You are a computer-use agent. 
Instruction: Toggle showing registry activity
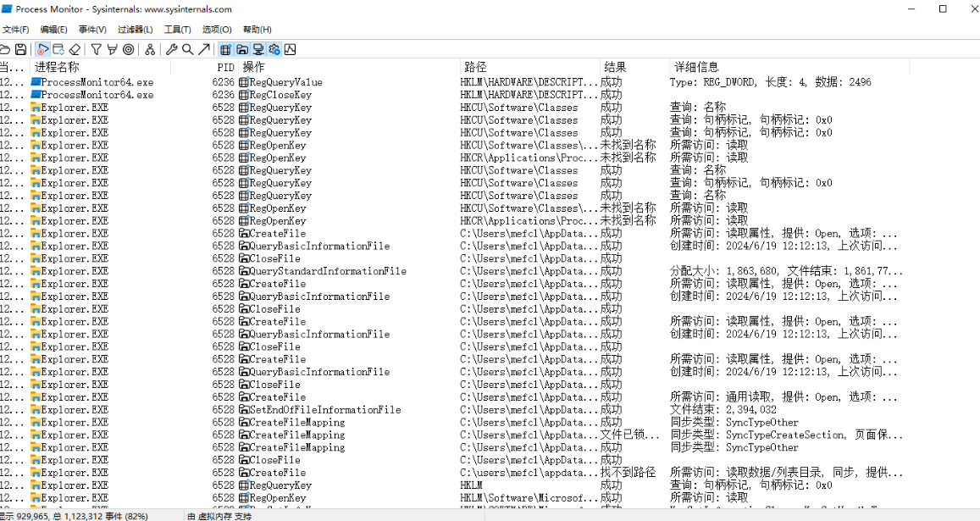(x=225, y=49)
